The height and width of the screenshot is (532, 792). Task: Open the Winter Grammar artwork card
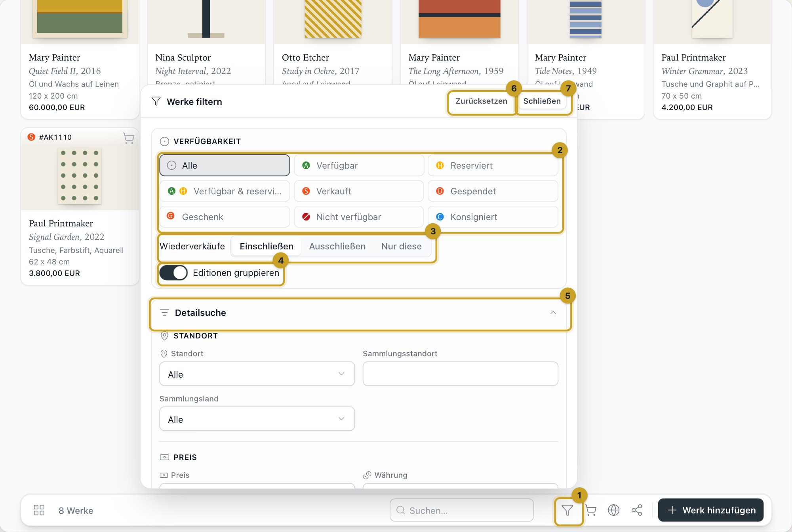pos(712,59)
